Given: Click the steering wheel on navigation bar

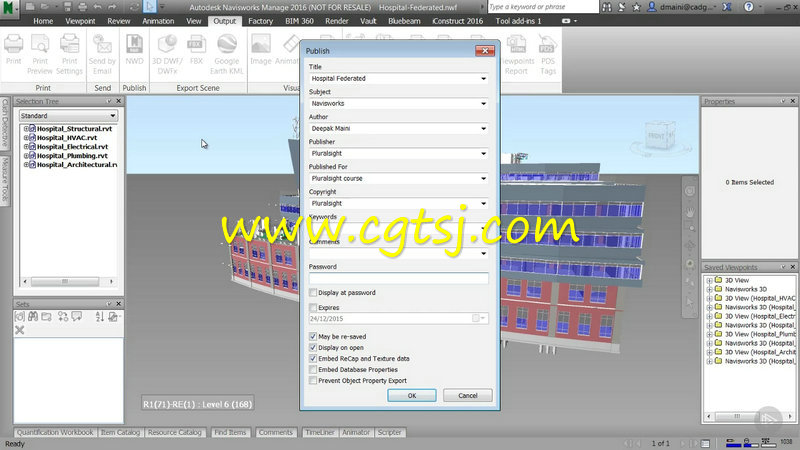Looking at the screenshot, I should 690,191.
